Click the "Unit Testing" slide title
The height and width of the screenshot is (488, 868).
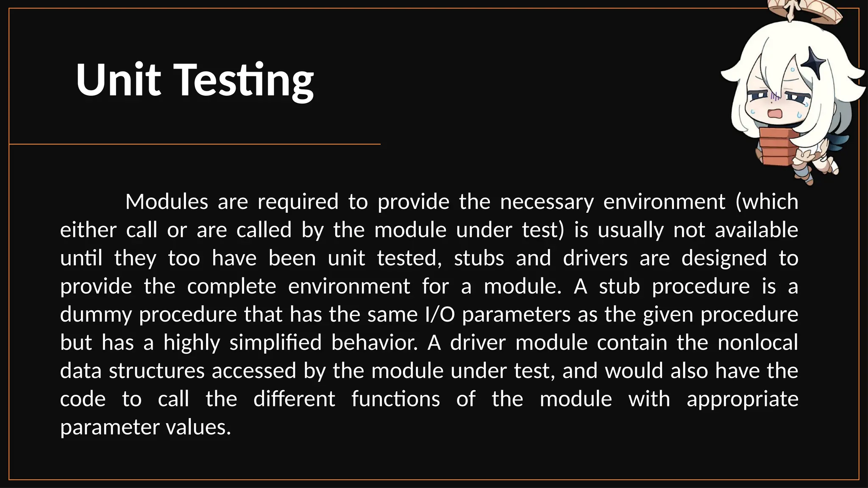(x=195, y=80)
